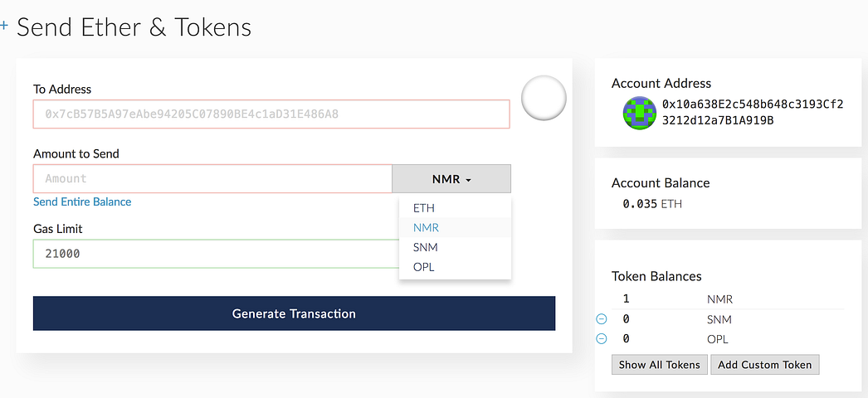Choose NMR in the dropdown list

tap(426, 228)
